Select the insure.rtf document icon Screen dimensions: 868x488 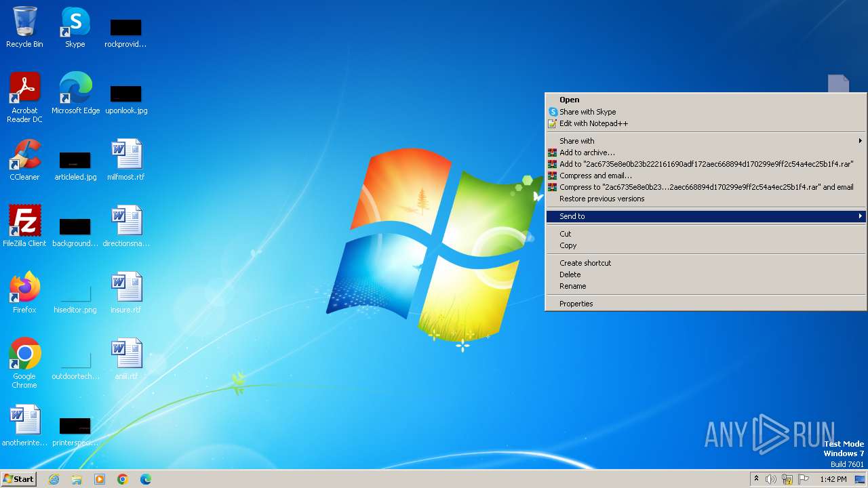click(x=126, y=293)
